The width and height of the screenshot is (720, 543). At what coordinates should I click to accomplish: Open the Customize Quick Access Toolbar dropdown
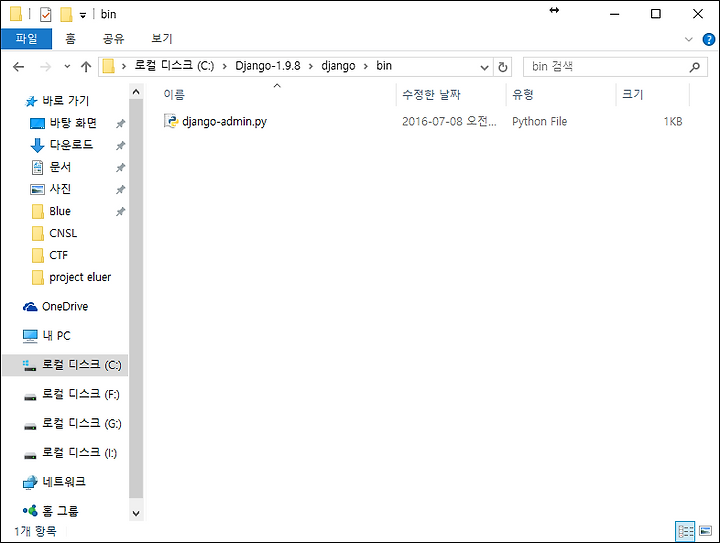(83, 15)
